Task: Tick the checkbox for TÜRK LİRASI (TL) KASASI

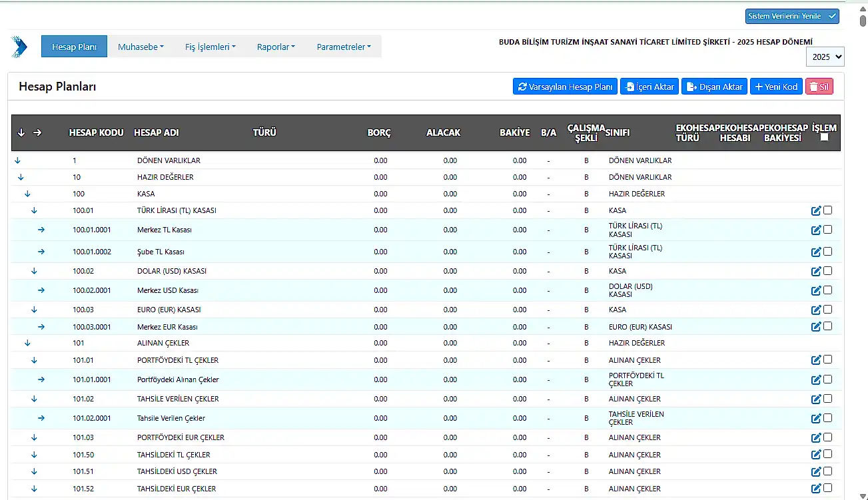Action: point(827,210)
